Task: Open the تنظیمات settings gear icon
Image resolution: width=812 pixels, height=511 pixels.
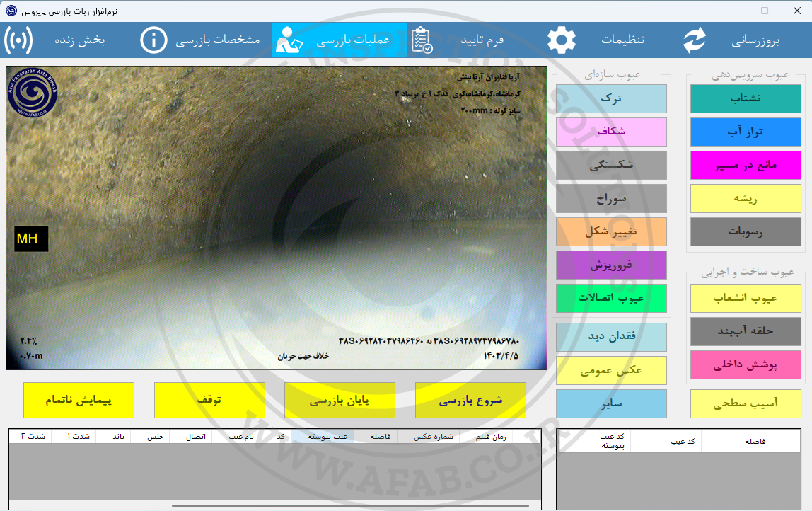Action: click(x=561, y=40)
